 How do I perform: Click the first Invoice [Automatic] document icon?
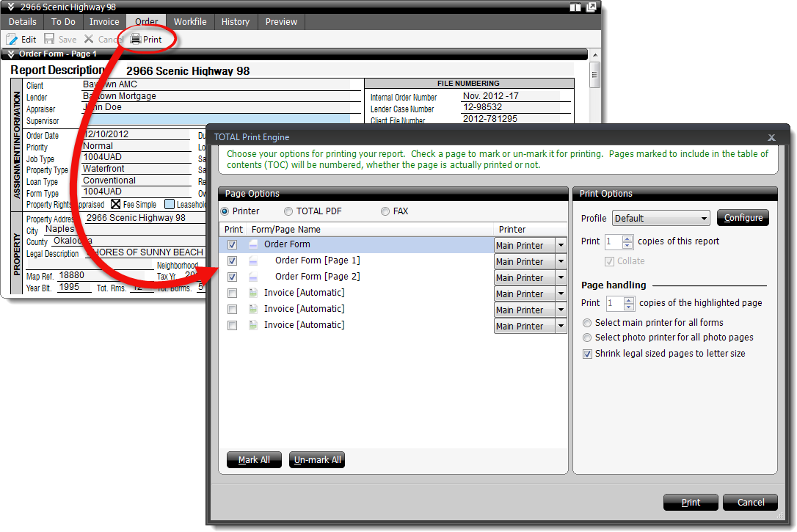pos(253,293)
